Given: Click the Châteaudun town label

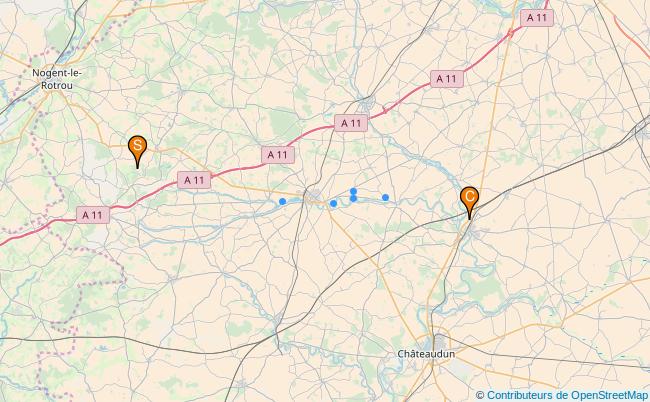Looking at the screenshot, I should coord(426,354).
